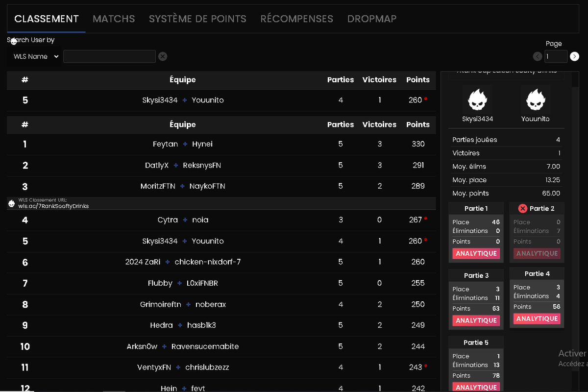Open ANALYTIQUE for Partie 2
Image resolution: width=588 pixels, height=392 pixels.
537,254
